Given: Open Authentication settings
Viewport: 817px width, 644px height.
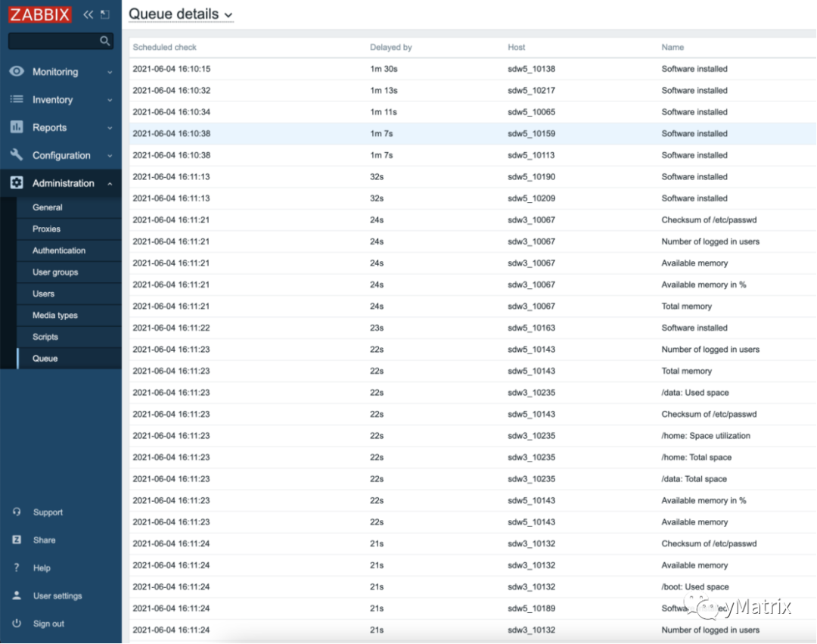Looking at the screenshot, I should [x=59, y=250].
